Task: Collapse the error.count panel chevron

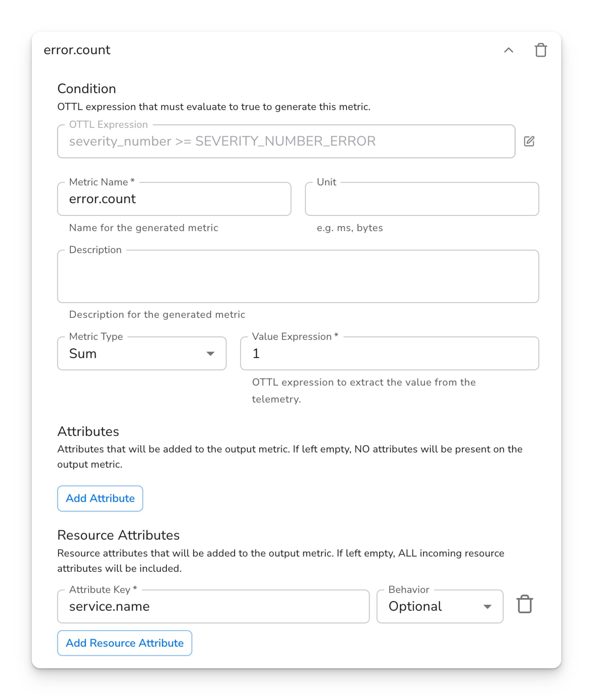Action: (508, 50)
